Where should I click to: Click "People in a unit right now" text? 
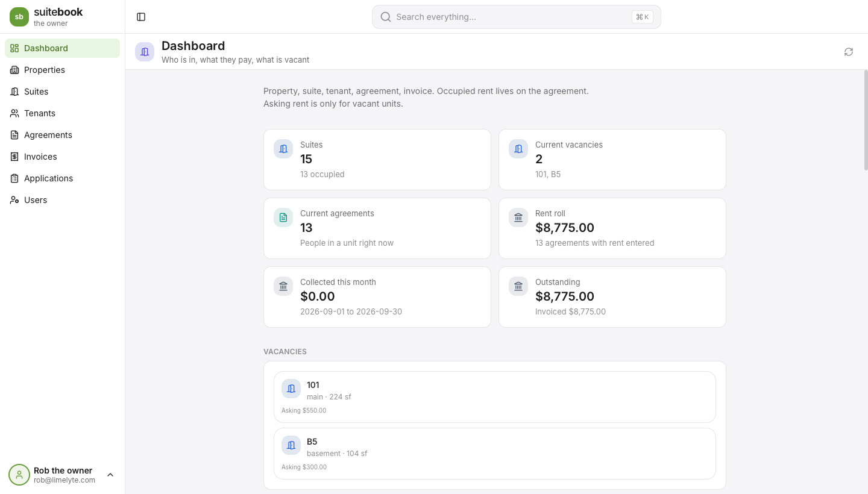pos(347,243)
